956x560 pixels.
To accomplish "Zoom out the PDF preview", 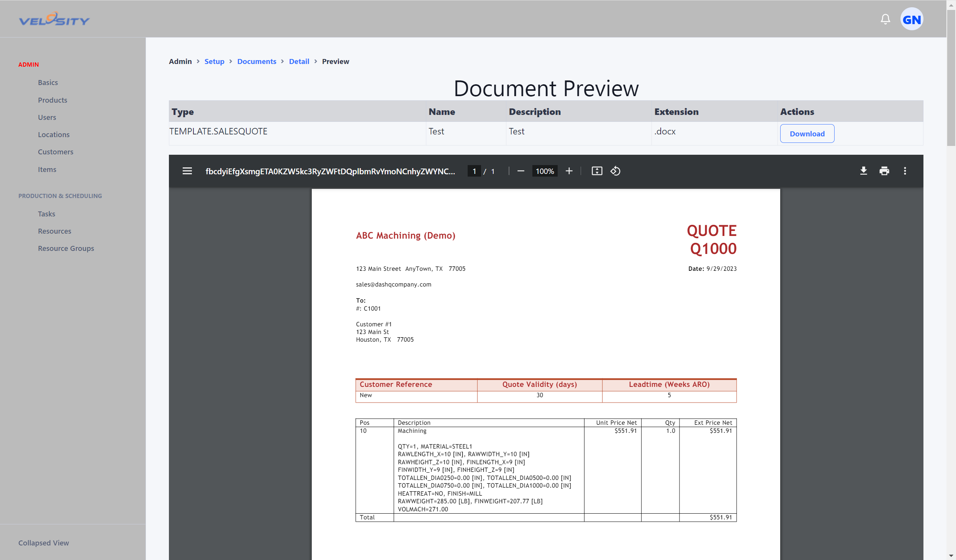I will click(x=521, y=171).
